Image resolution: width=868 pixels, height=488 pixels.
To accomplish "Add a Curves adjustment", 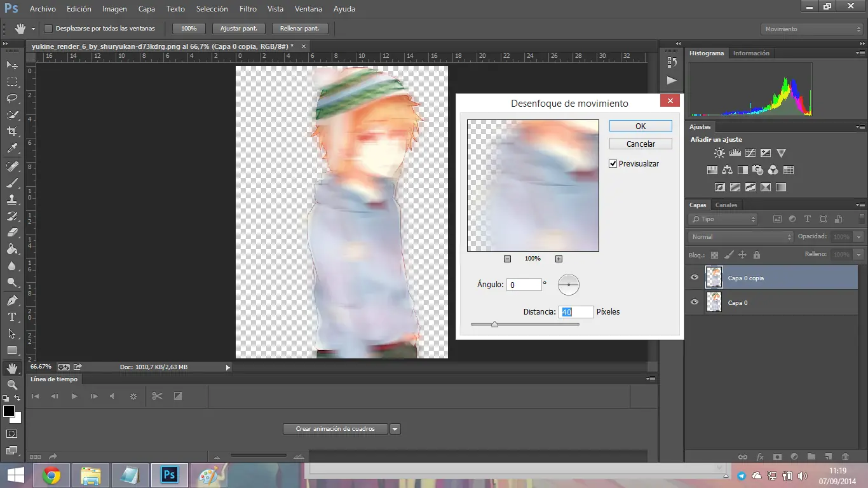I will 750,153.
